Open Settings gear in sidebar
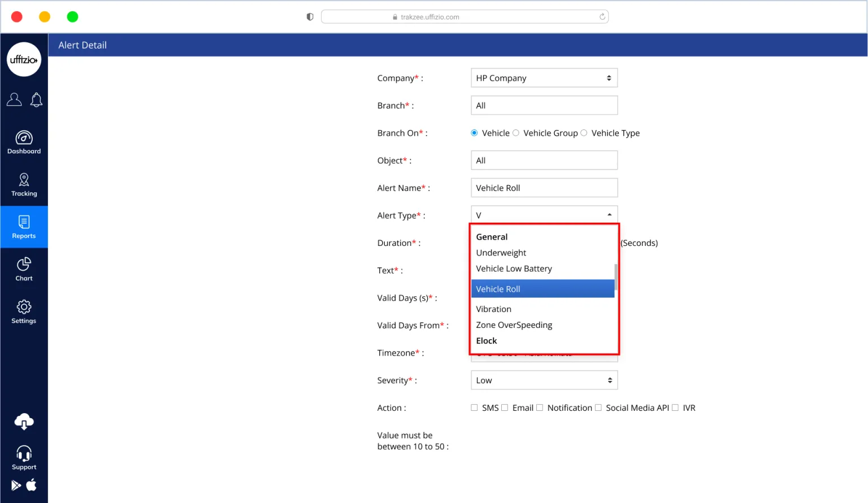This screenshot has height=503, width=868. 24,312
